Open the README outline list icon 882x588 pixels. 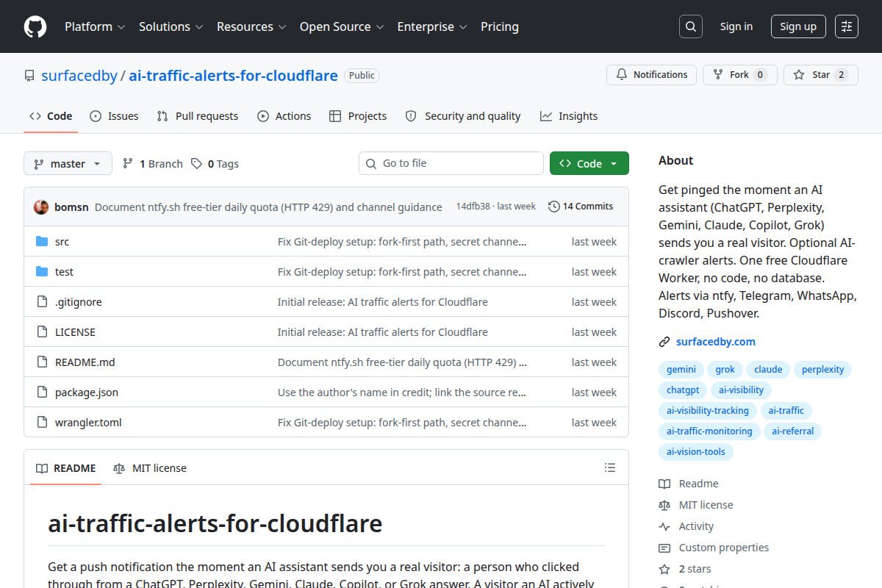point(609,467)
